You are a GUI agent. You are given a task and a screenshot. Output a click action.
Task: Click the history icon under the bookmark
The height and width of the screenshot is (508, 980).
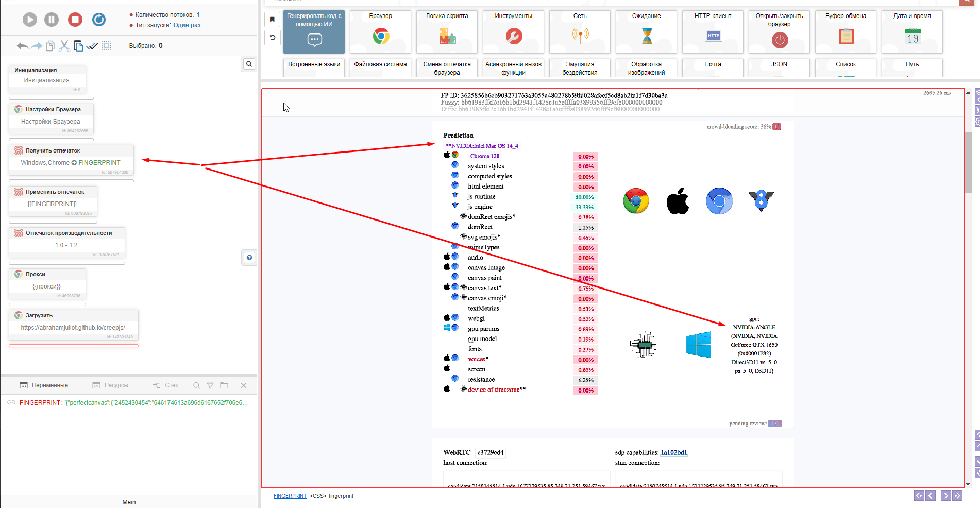(273, 37)
